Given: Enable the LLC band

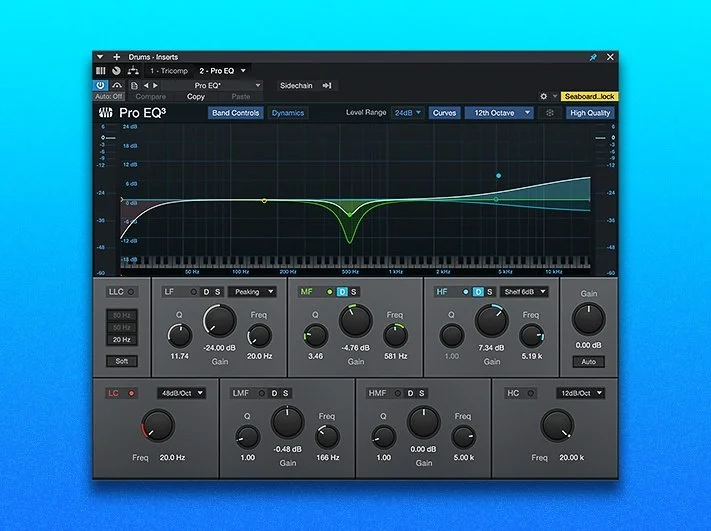Looking at the screenshot, I should pos(131,292).
